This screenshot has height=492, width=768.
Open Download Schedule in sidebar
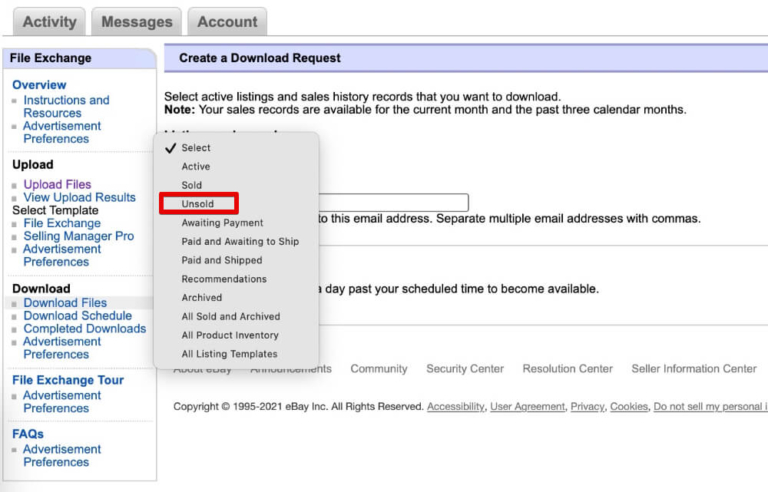coord(77,315)
